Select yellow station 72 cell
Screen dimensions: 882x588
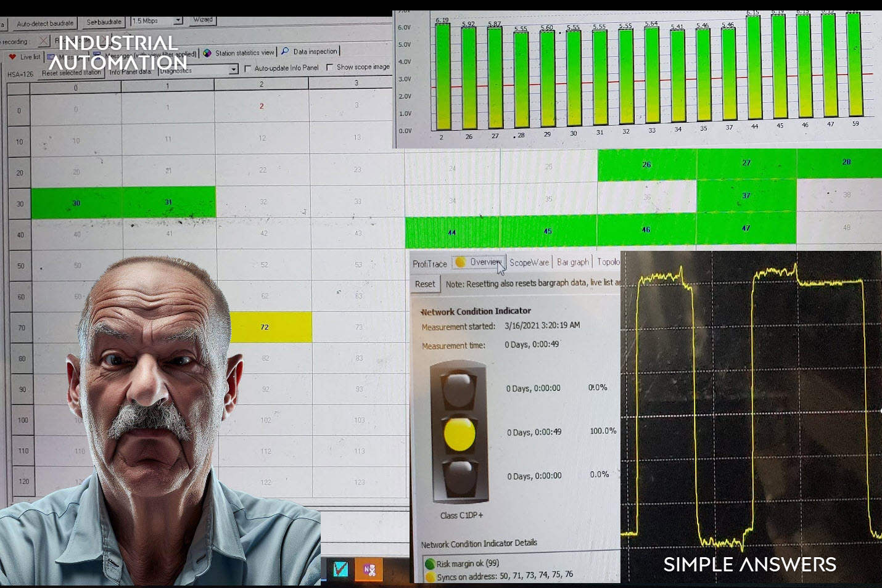click(270, 327)
